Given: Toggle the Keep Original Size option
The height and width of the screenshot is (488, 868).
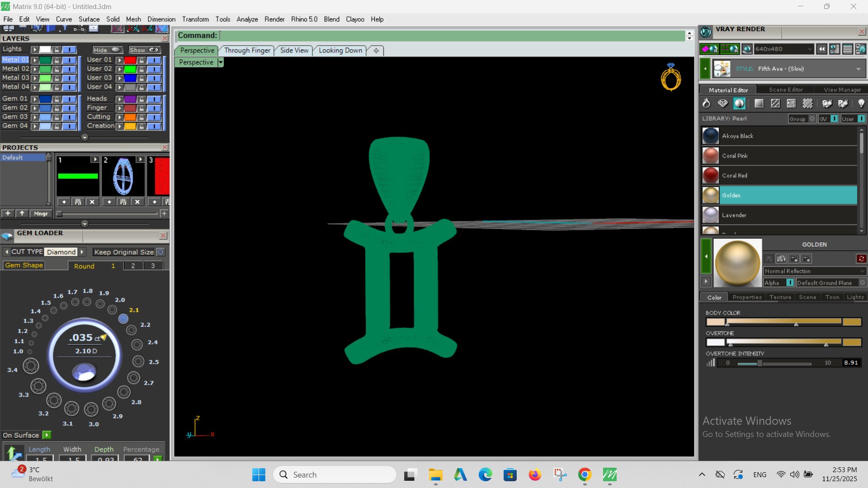Looking at the screenshot, I should pyautogui.click(x=160, y=252).
